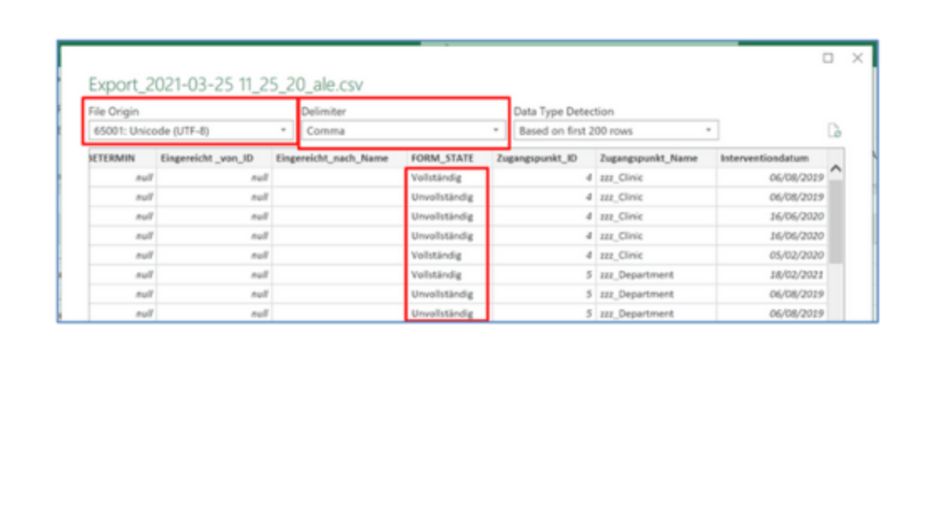
Task: Expand the Data Type Detection dropdown
Action: pyautogui.click(x=615, y=131)
